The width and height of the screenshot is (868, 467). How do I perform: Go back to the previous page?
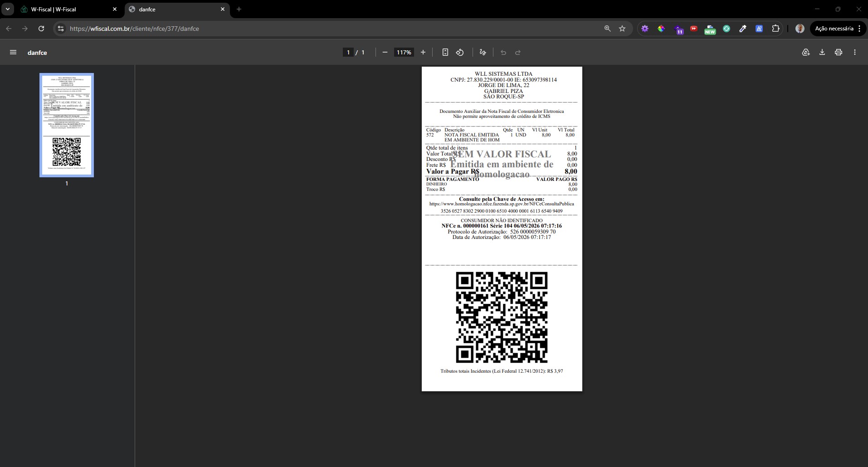9,29
